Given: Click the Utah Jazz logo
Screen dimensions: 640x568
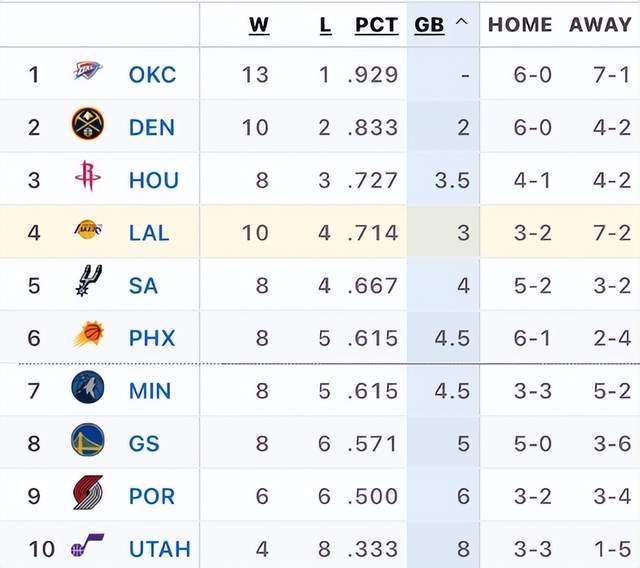Looking at the screenshot, I should [x=88, y=547].
